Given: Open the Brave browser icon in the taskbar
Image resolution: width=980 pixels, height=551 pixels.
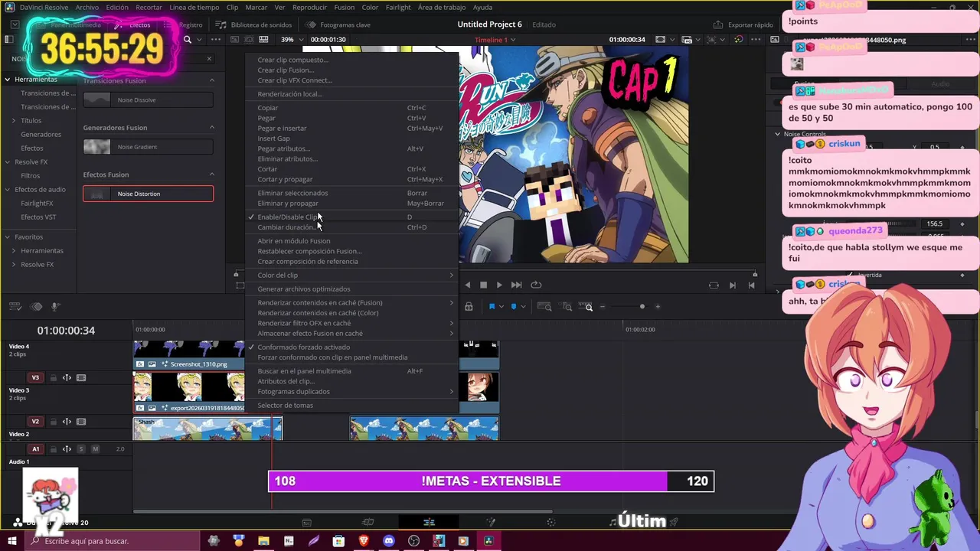Looking at the screenshot, I should pyautogui.click(x=364, y=541).
